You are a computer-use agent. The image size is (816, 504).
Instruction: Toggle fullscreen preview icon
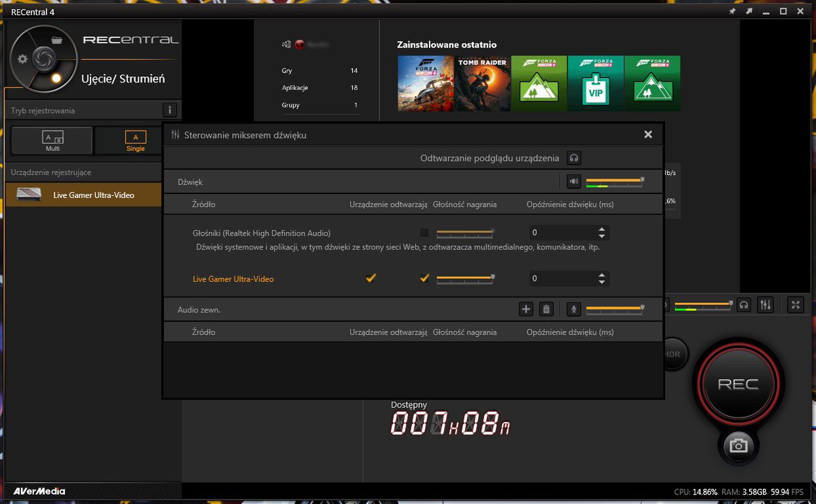(x=795, y=305)
